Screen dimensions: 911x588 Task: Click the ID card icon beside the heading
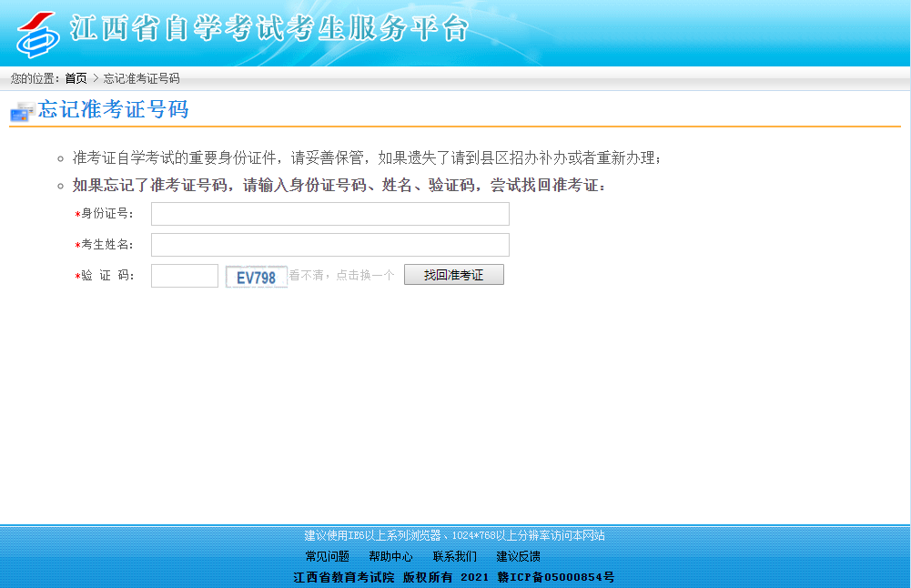22,112
